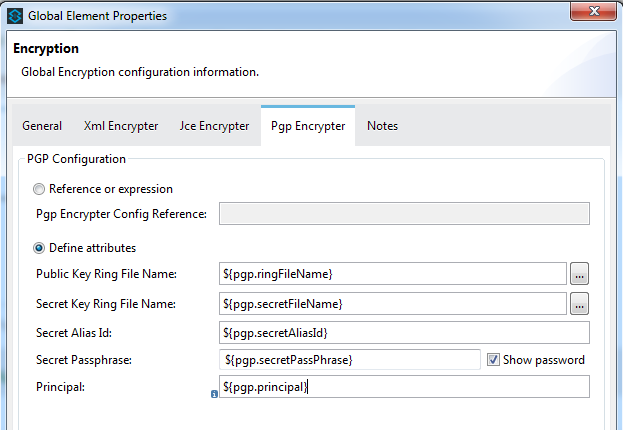Screen dimensions: 623x430
Task: Click the Mule icon in title bar
Action: tap(14, 16)
